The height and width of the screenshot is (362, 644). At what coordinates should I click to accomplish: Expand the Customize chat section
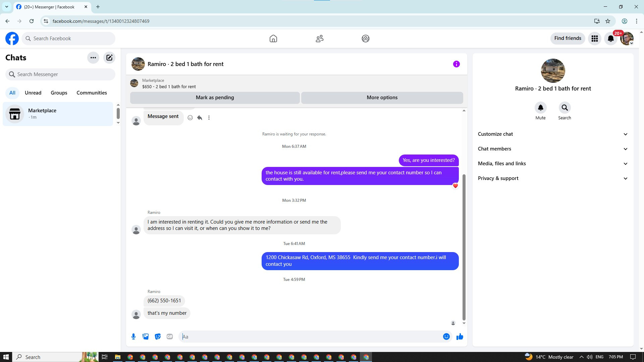[553, 134]
